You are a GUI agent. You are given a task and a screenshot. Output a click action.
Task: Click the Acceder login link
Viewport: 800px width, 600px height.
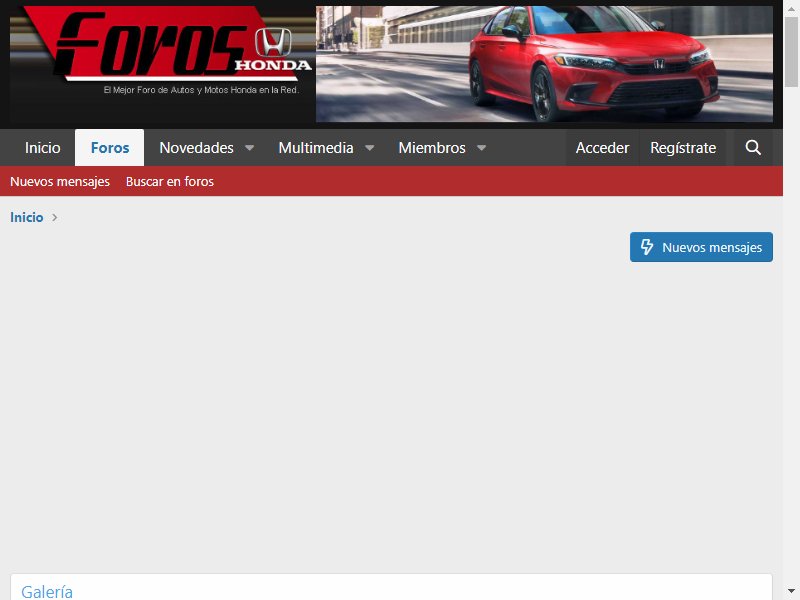(x=602, y=148)
